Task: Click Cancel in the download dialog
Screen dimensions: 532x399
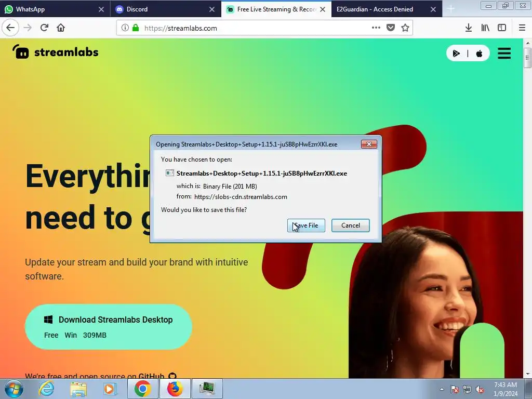Action: [x=351, y=225]
